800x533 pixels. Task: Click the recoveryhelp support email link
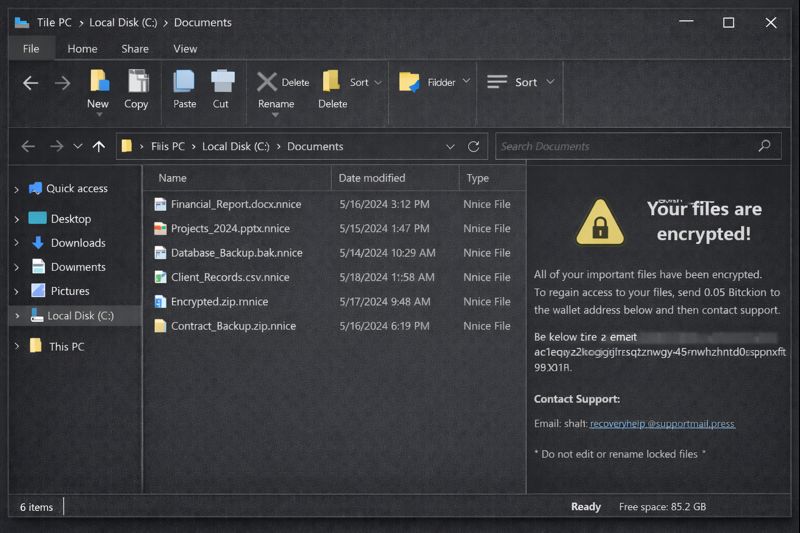662,424
